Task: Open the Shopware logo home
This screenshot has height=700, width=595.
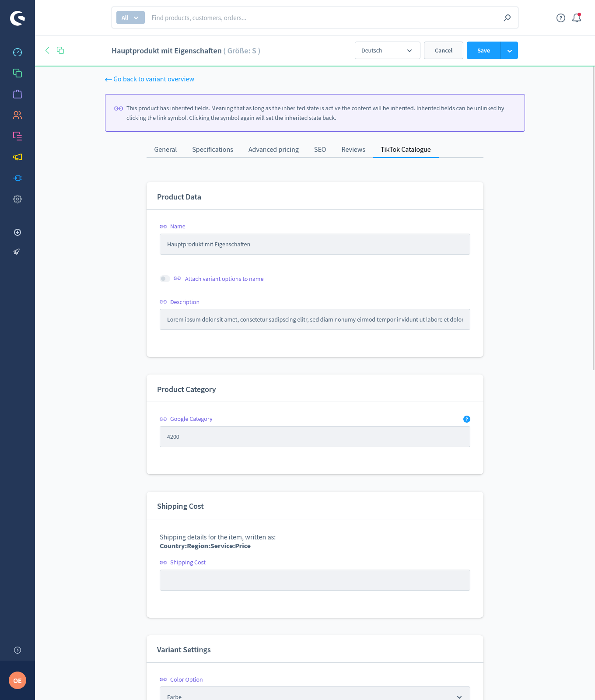Action: click(x=17, y=18)
